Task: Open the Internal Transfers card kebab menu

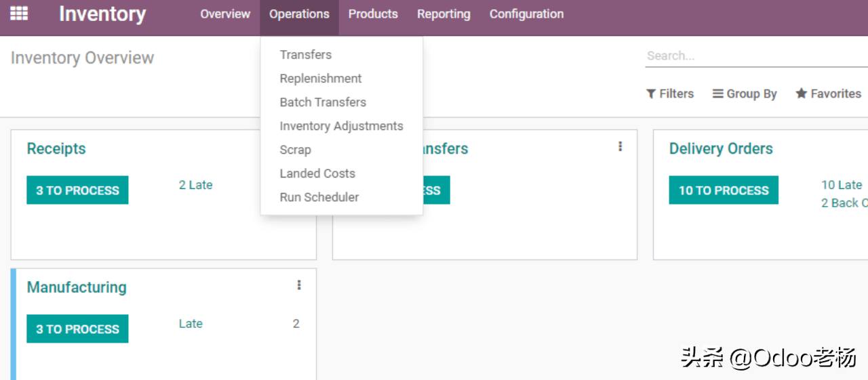Action: (620, 147)
